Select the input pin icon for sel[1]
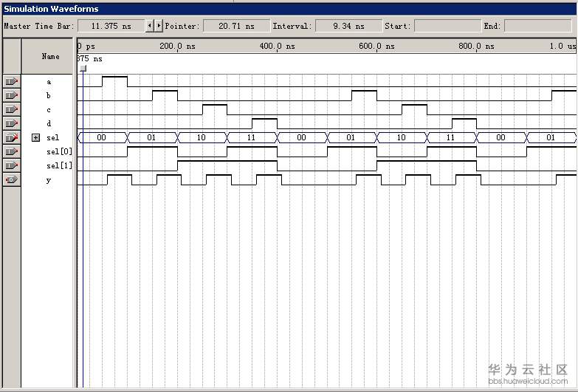578x392 pixels. pos(11,165)
